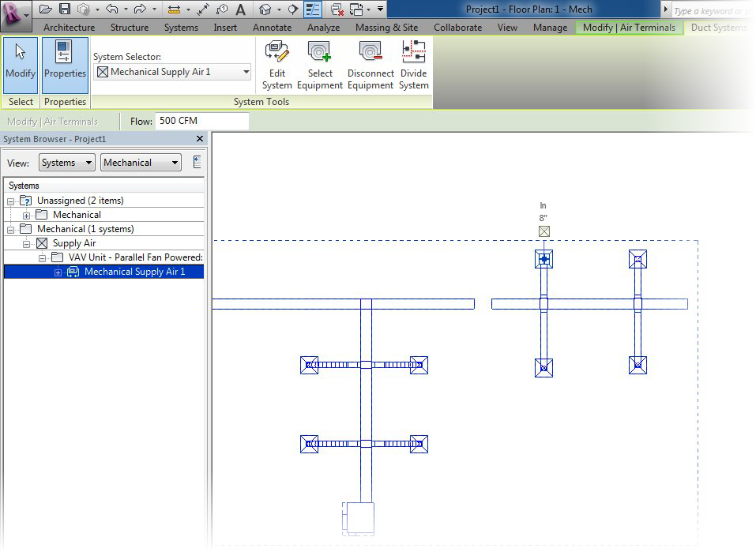Viewport: 756px width, 552px height.
Task: Click the Open file icon
Action: 45,9
